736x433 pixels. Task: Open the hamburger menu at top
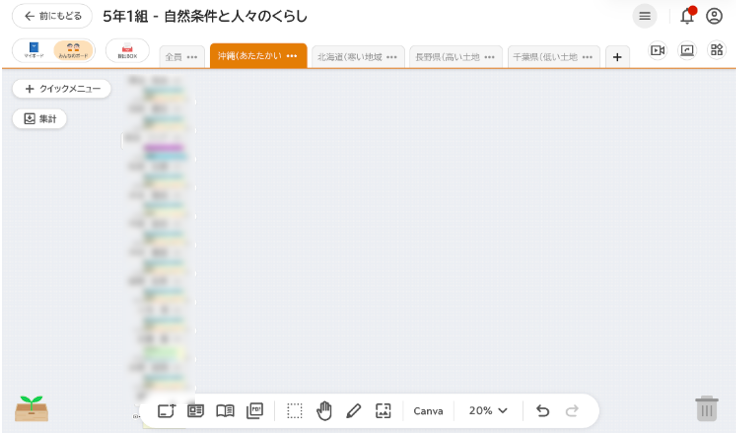tap(645, 16)
